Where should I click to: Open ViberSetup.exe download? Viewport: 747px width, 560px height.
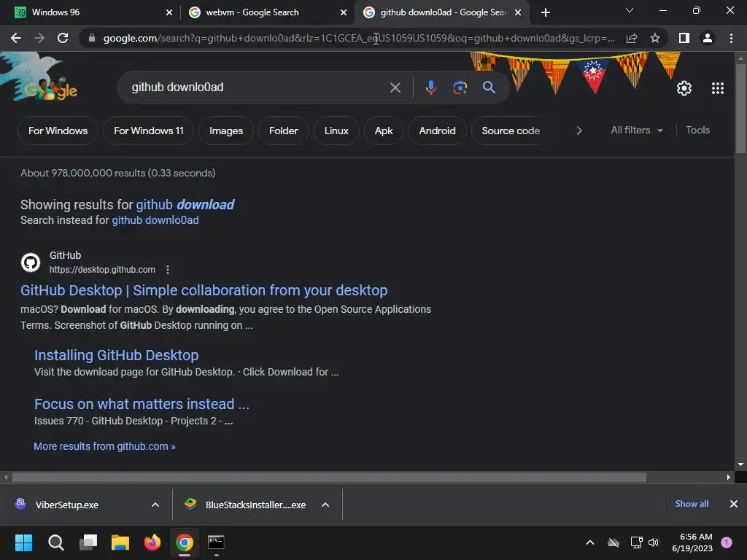[66, 505]
